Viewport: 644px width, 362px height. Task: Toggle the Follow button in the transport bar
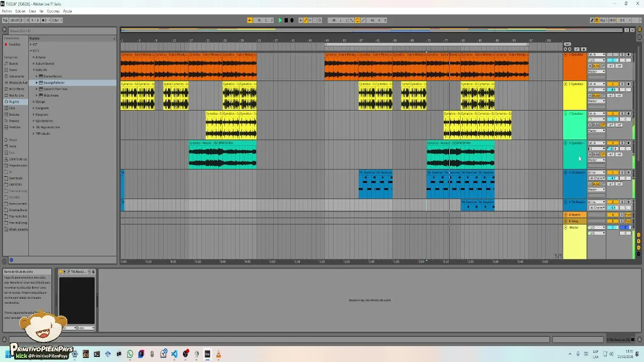pos(251,20)
